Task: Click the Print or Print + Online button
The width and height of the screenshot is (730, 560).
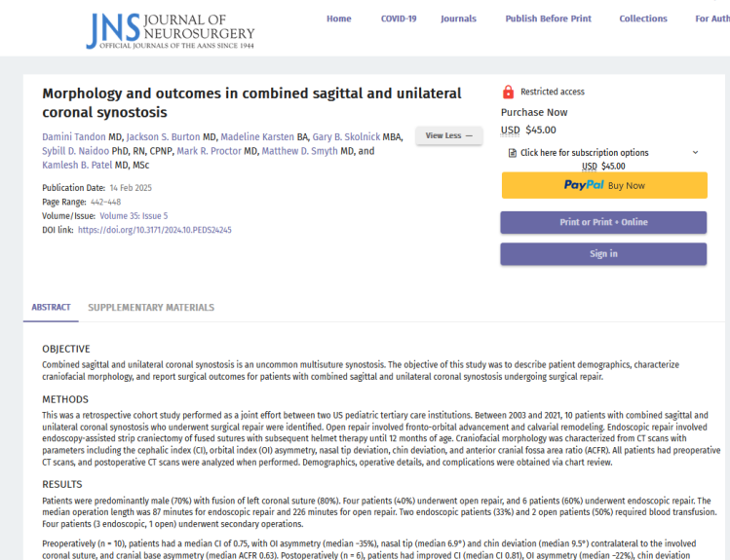Action: click(x=603, y=222)
